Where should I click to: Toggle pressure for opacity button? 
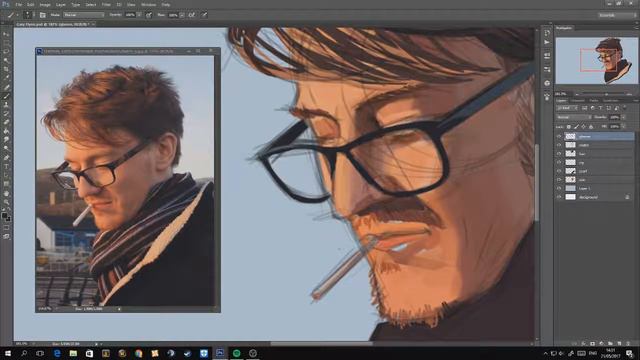149,15
